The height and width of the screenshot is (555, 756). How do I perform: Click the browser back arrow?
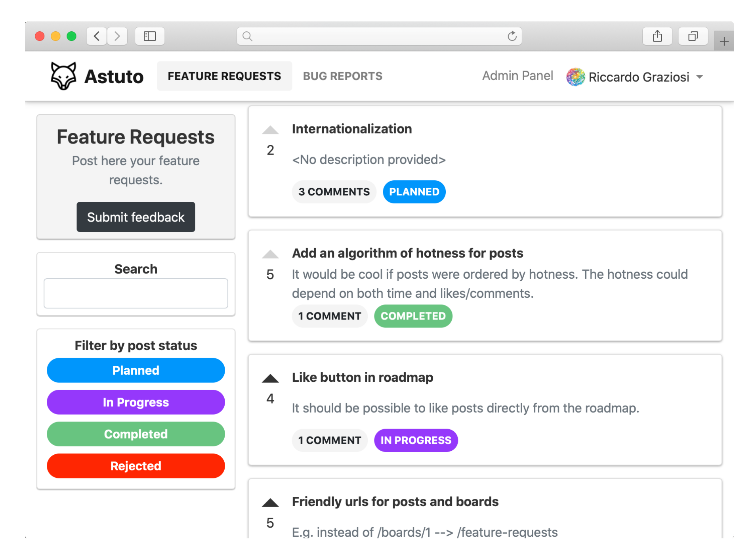(97, 36)
